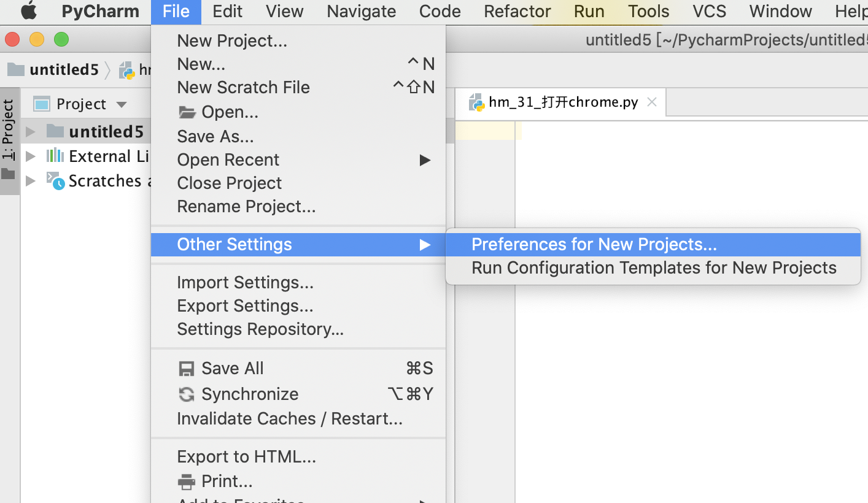The image size is (868, 503).
Task: Click the Save All disk icon
Action: click(186, 369)
